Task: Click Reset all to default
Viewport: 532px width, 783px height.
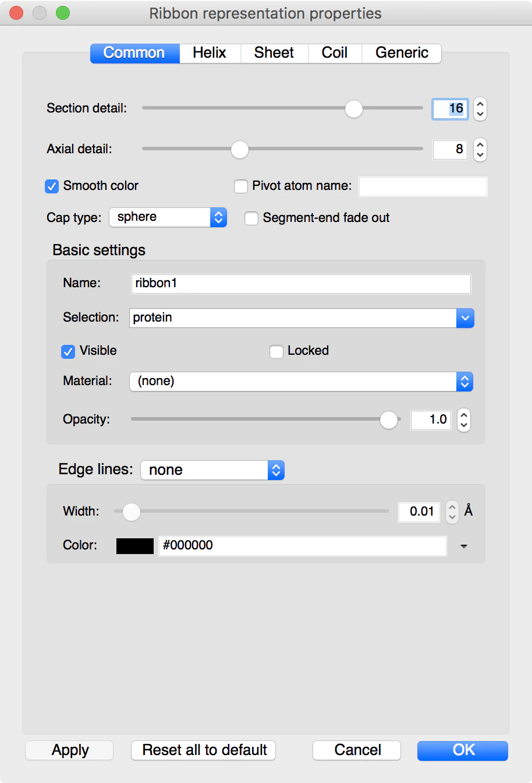Action: [x=204, y=750]
